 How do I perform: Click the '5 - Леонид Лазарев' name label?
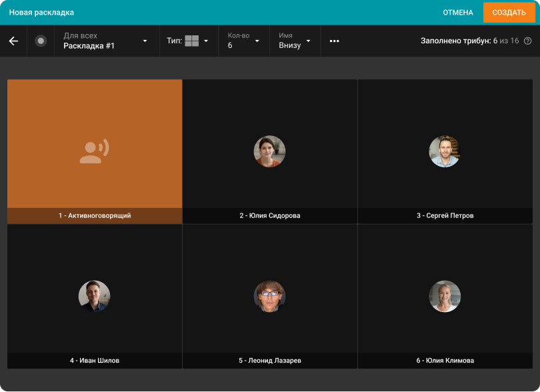coord(269,361)
